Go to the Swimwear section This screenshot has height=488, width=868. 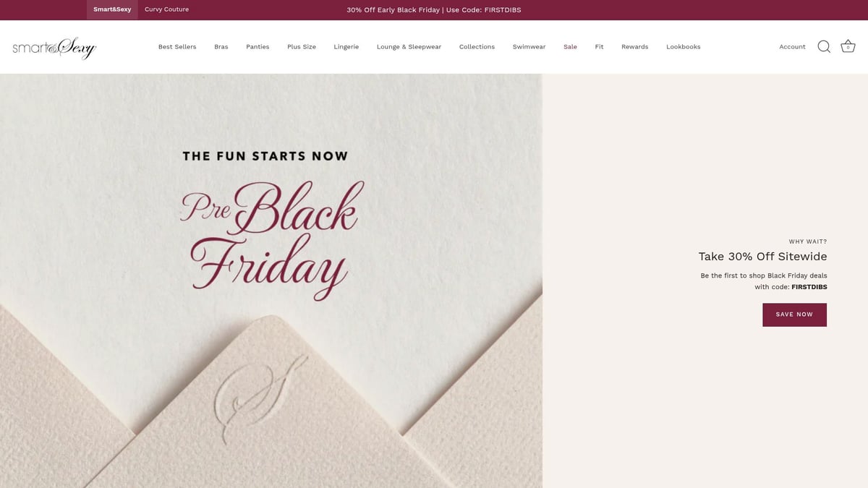(x=529, y=47)
